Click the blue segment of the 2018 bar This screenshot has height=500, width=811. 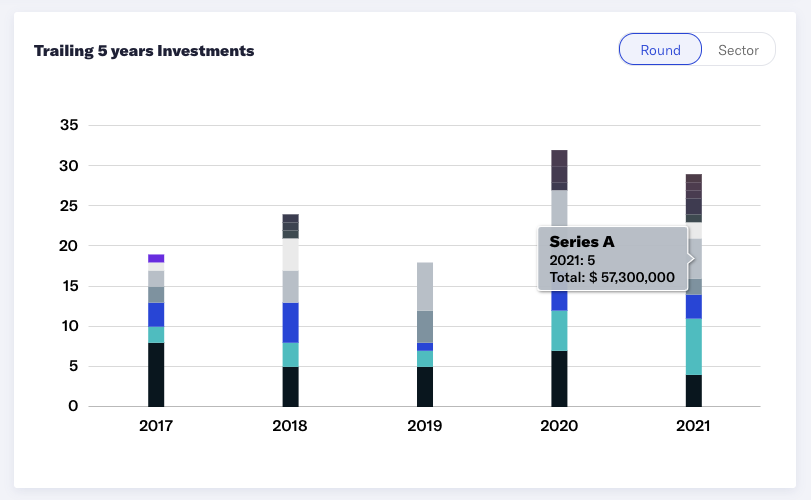click(291, 323)
